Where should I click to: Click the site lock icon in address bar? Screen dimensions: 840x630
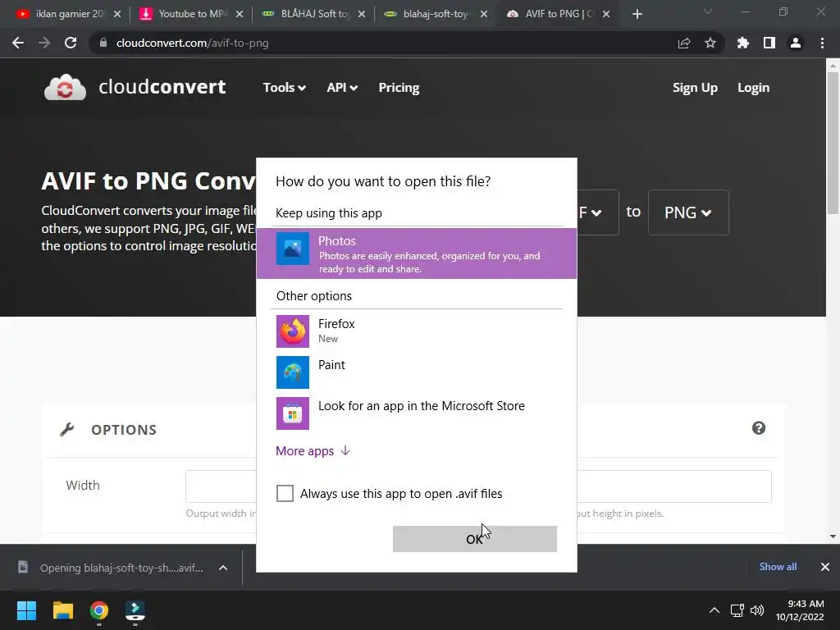pos(103,43)
